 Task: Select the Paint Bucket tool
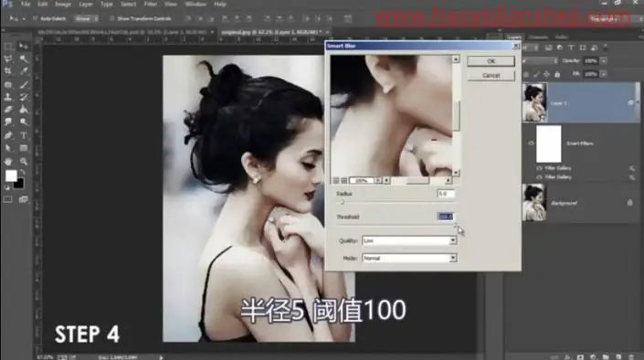[24, 110]
